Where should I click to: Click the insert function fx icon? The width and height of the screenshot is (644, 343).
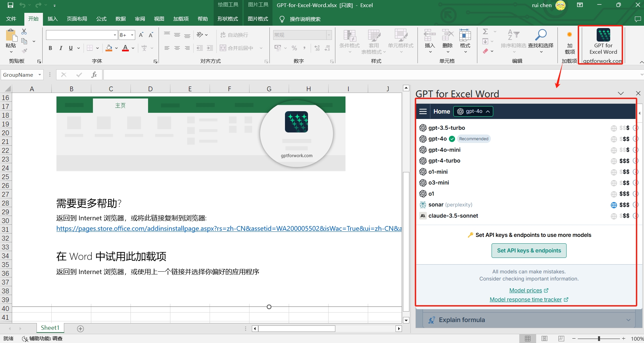tap(94, 75)
